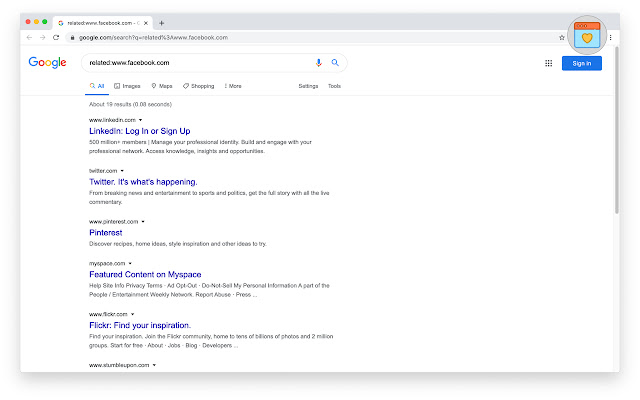This screenshot has height=400, width=640.
Task: Switch to the Shopping search tab
Action: click(x=198, y=86)
